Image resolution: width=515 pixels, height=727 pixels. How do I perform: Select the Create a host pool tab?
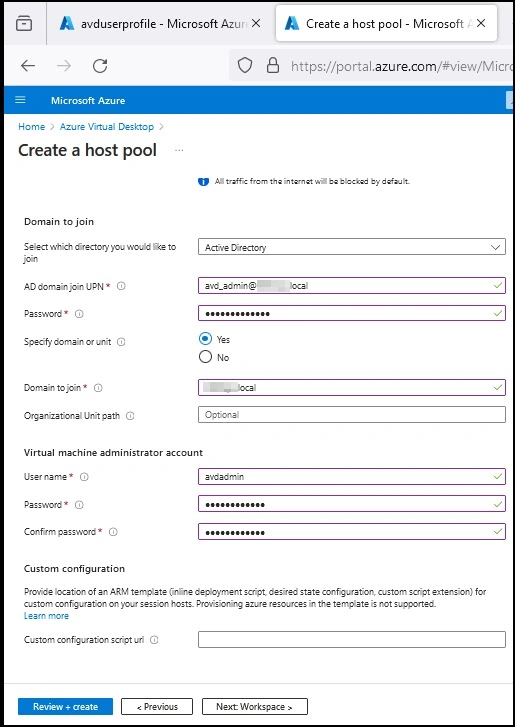[x=386, y=24]
